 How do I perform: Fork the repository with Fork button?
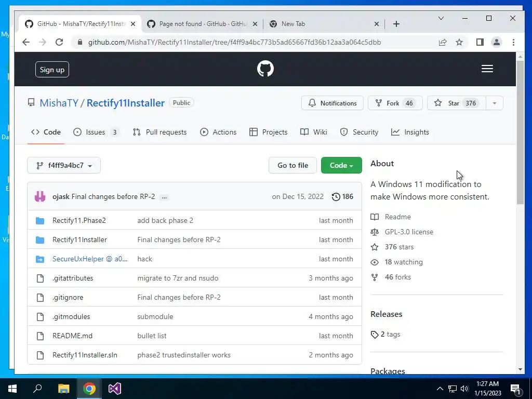[395, 103]
